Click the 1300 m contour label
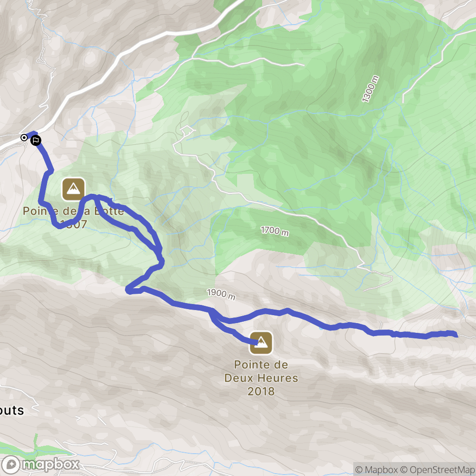This screenshot has height=476, width=476. [370, 89]
